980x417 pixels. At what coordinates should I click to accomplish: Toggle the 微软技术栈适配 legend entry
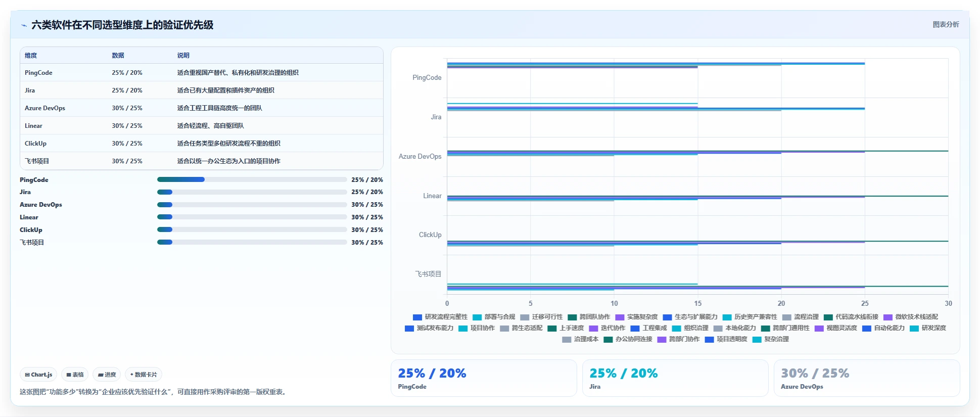[x=910, y=317]
